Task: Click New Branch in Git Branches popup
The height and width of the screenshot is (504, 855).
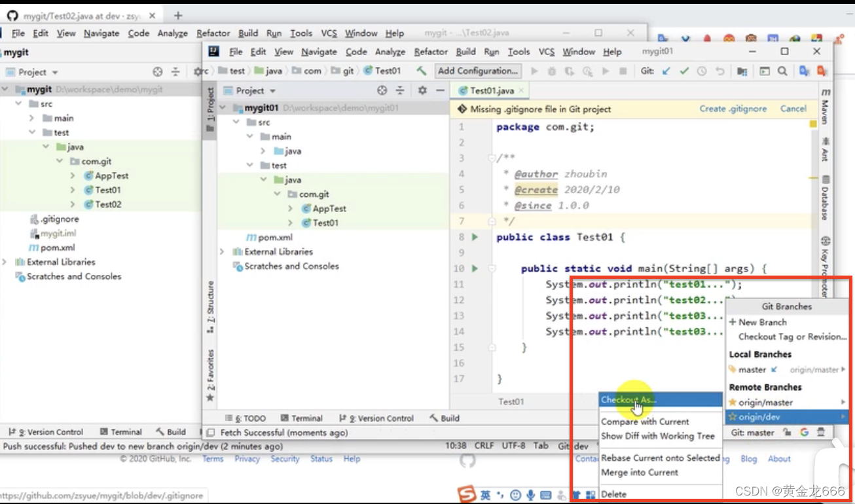Action: (763, 322)
